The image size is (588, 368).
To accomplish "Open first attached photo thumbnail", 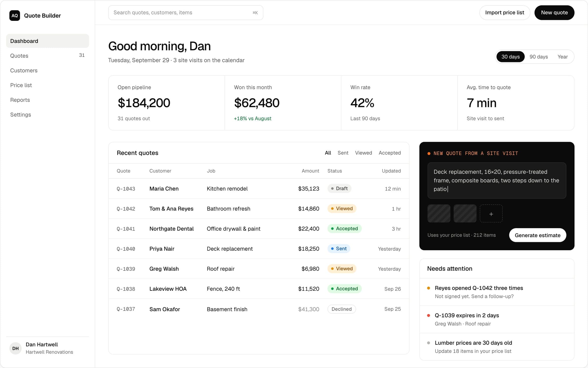I will (x=439, y=213).
